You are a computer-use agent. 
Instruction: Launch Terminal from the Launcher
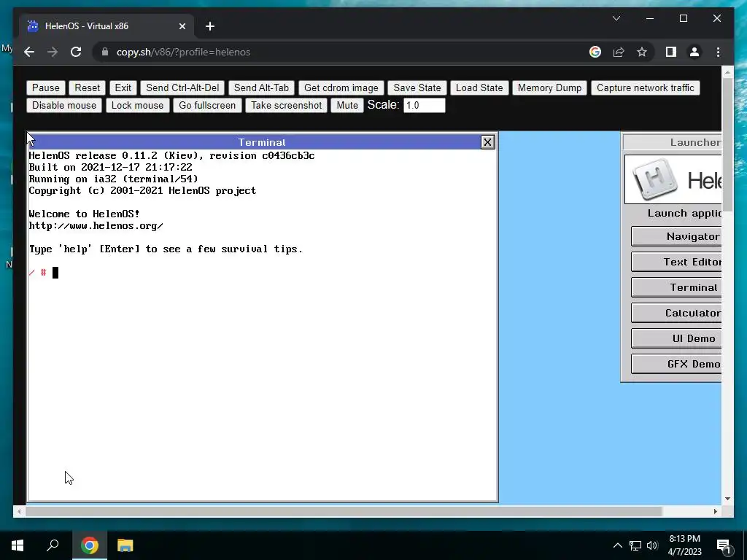(x=676, y=287)
